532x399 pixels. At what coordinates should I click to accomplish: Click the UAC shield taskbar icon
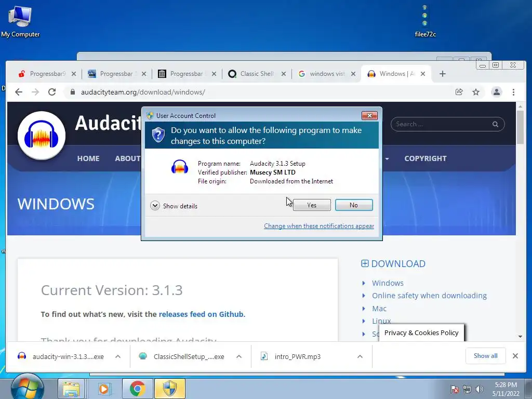pos(170,389)
